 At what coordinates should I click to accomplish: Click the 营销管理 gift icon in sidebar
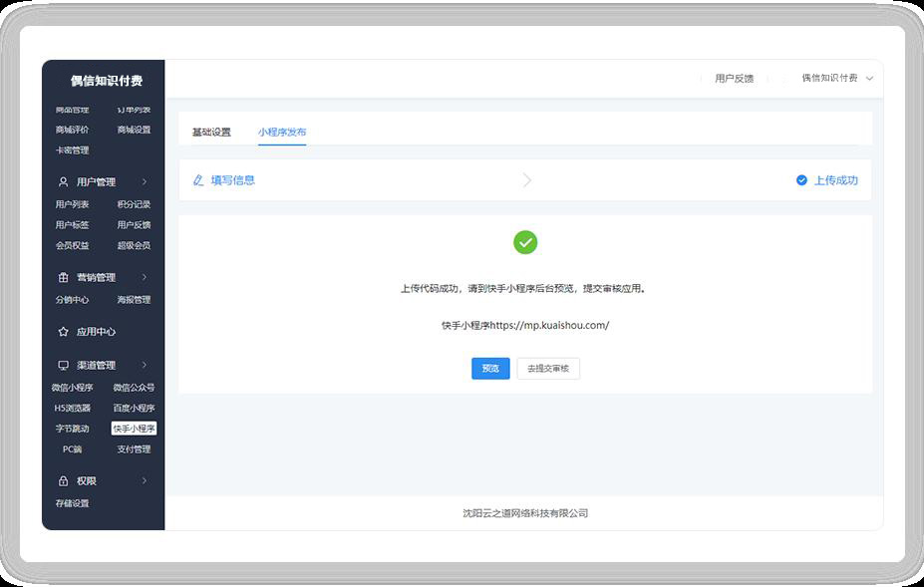coord(64,278)
